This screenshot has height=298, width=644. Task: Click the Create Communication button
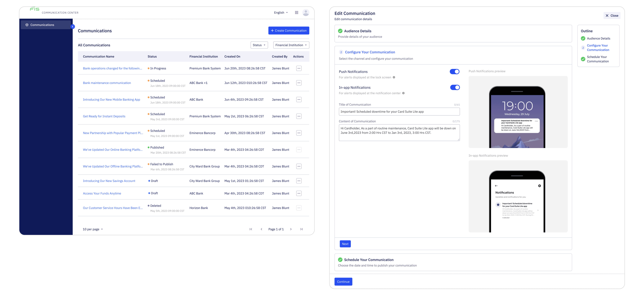tap(289, 31)
